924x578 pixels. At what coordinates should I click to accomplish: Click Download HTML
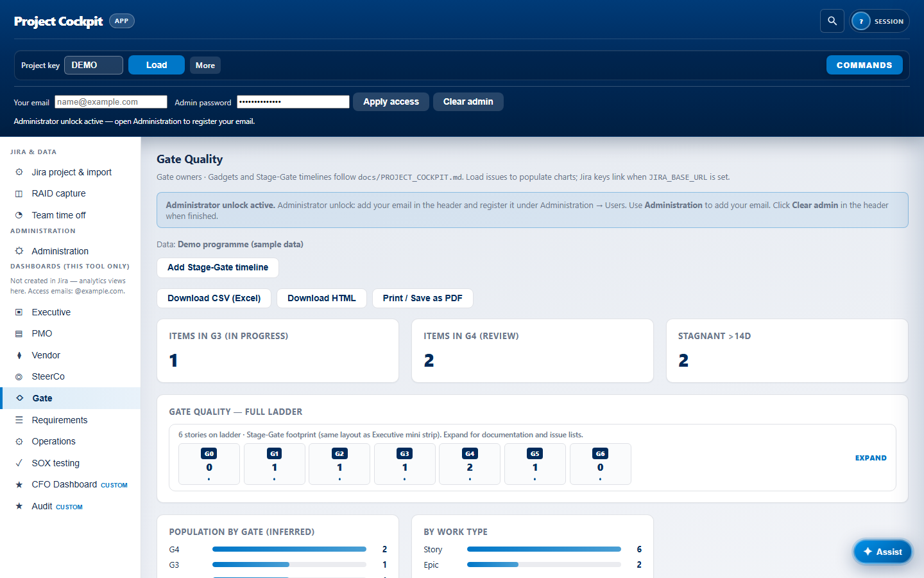tap(321, 298)
